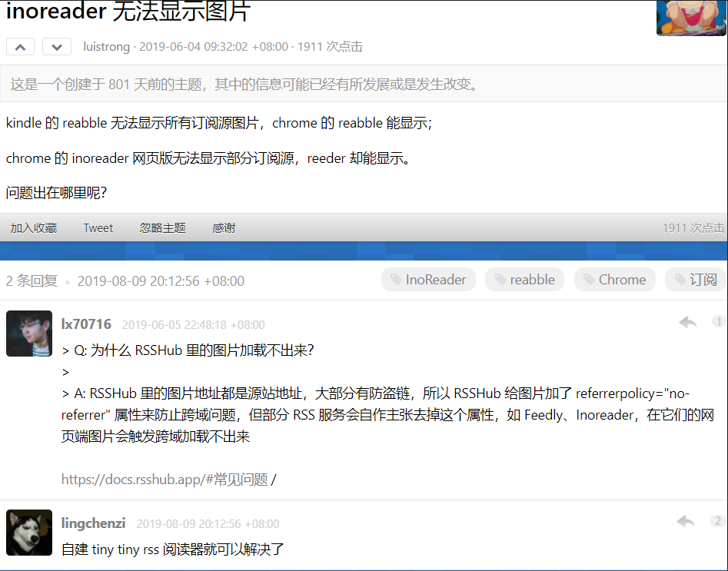
Task: Open the InoReader tag
Action: pyautogui.click(x=428, y=280)
